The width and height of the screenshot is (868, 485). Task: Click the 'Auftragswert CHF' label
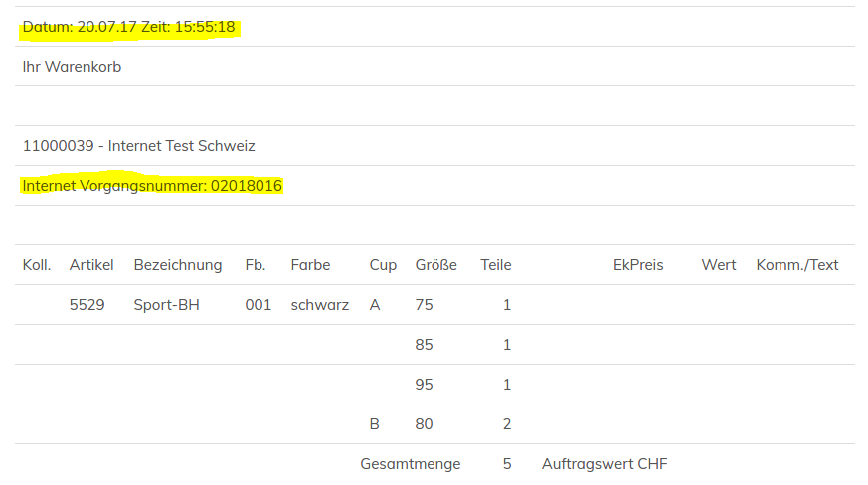[x=605, y=464]
